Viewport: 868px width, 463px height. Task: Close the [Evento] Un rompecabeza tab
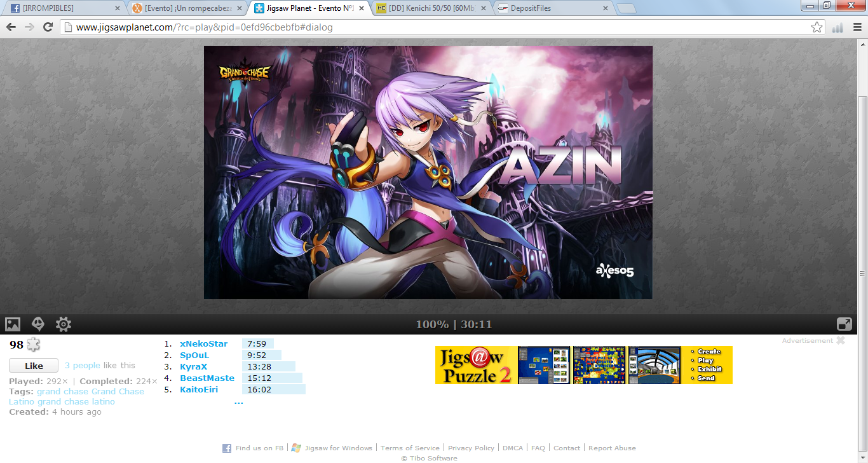239,8
